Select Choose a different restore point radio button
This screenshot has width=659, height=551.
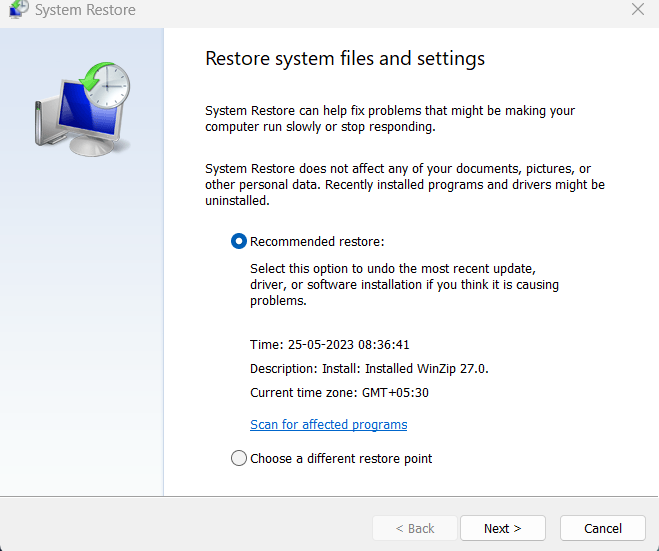(239, 458)
